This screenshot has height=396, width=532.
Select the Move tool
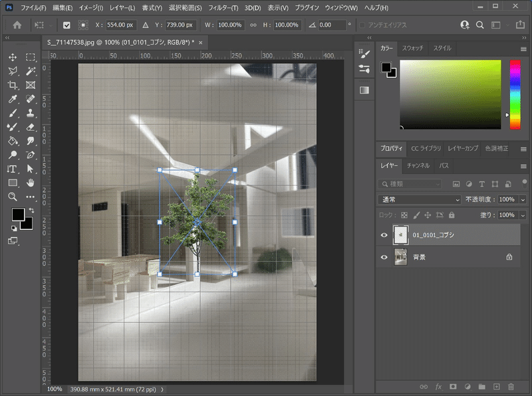pos(13,57)
